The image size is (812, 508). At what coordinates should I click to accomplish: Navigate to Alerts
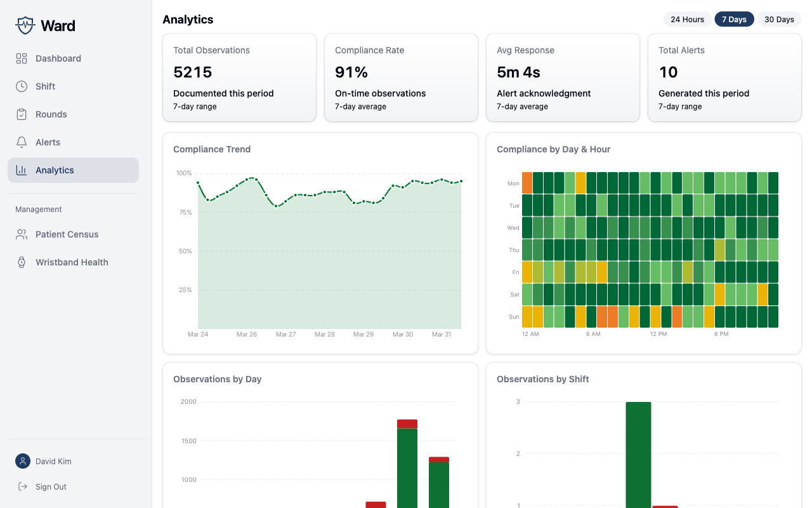click(x=73, y=142)
